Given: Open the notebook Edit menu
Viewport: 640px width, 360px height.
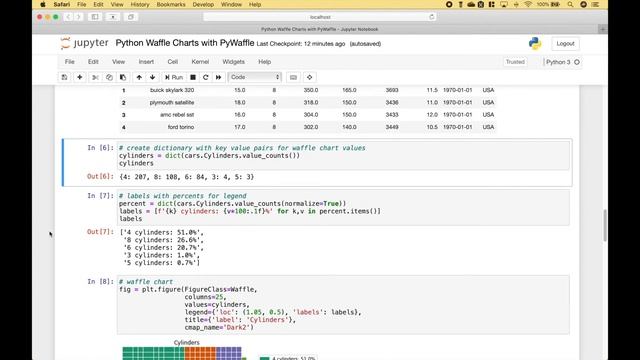Looking at the screenshot, I should (93, 62).
